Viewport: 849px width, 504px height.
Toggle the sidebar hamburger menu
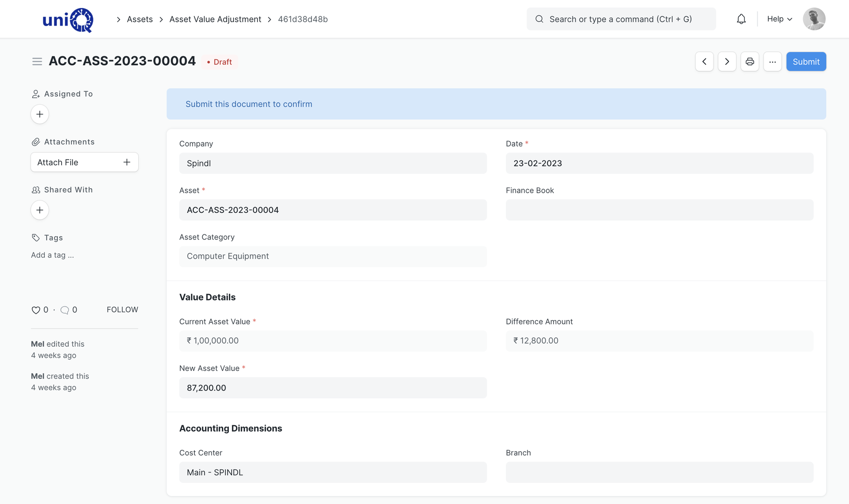tap(37, 62)
